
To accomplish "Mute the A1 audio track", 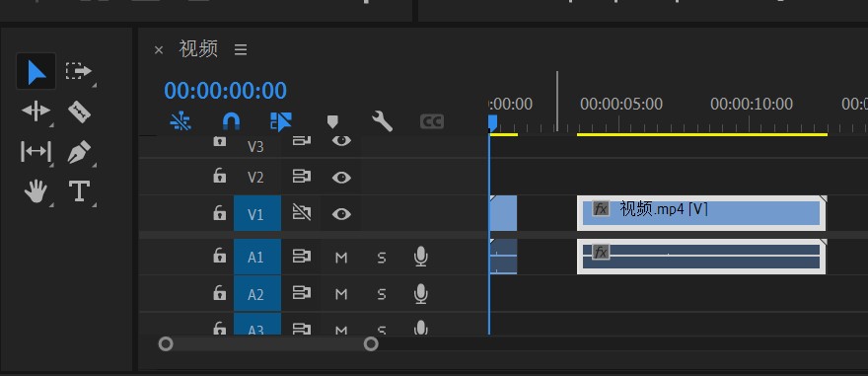I will (x=341, y=258).
